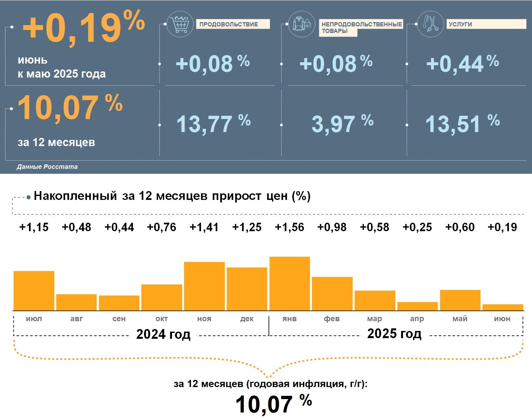Click the July (июл) bar in chart
This screenshot has height=419, width=532.
pos(34,291)
